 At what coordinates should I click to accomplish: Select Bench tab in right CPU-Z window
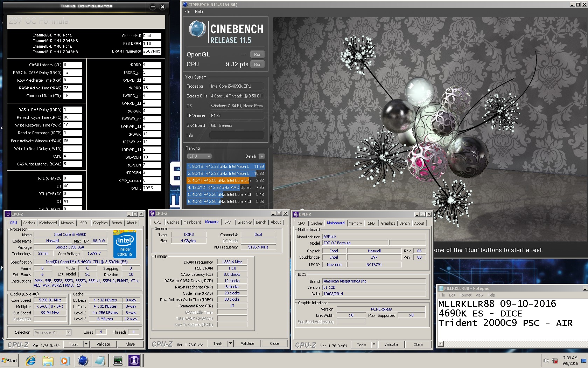point(404,223)
